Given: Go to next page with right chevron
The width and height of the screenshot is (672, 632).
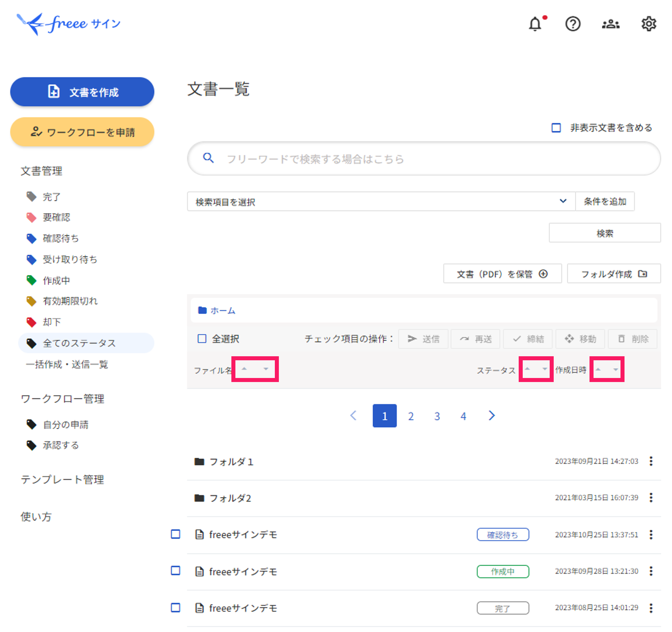Looking at the screenshot, I should (x=492, y=415).
